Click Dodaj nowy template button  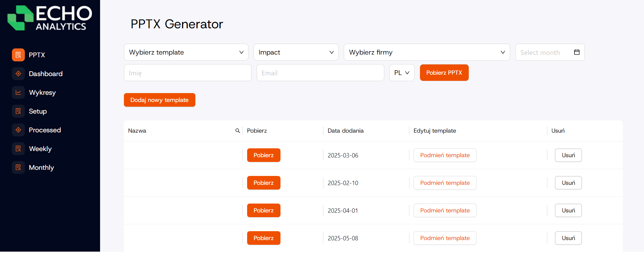click(159, 100)
